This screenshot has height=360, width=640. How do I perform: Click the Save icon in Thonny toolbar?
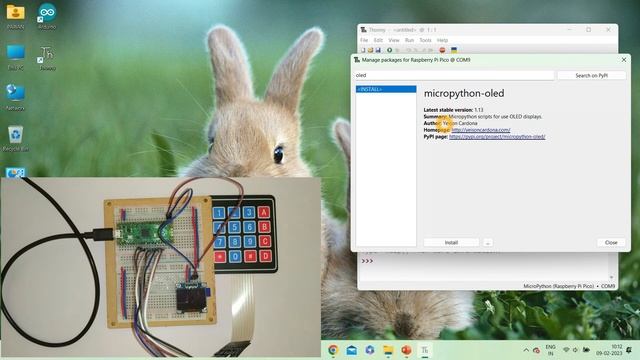coord(378,50)
